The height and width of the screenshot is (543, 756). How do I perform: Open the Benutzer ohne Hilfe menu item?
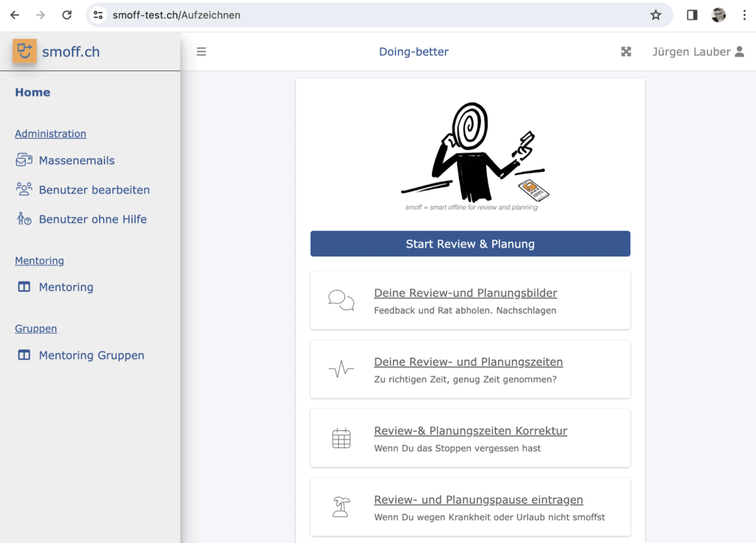81,219
